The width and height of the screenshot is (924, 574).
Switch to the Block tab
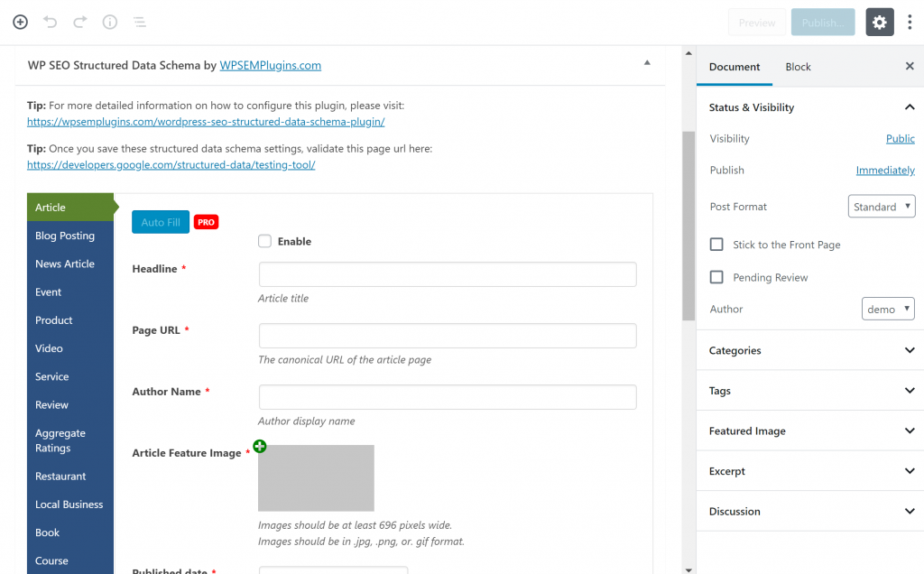pos(798,67)
